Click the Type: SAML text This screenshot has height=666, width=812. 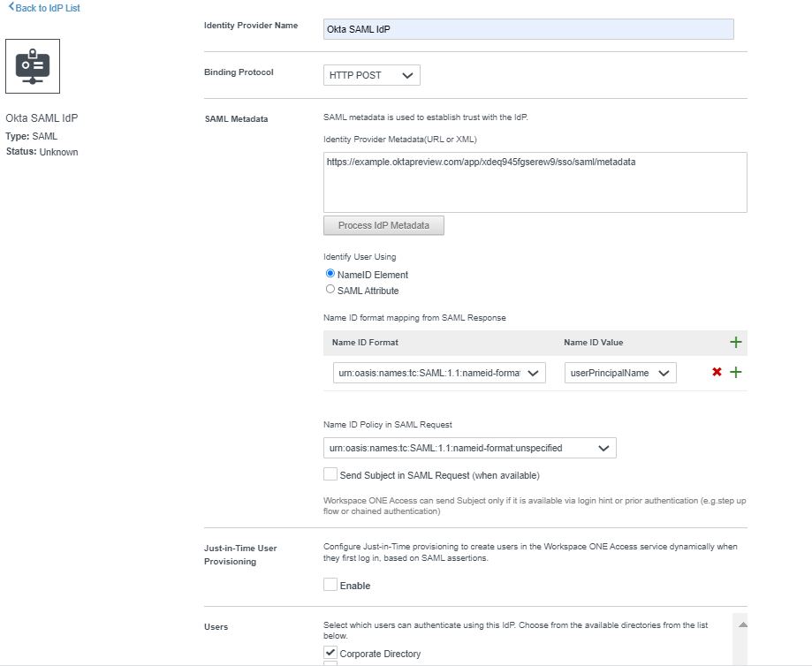pyautogui.click(x=32, y=136)
